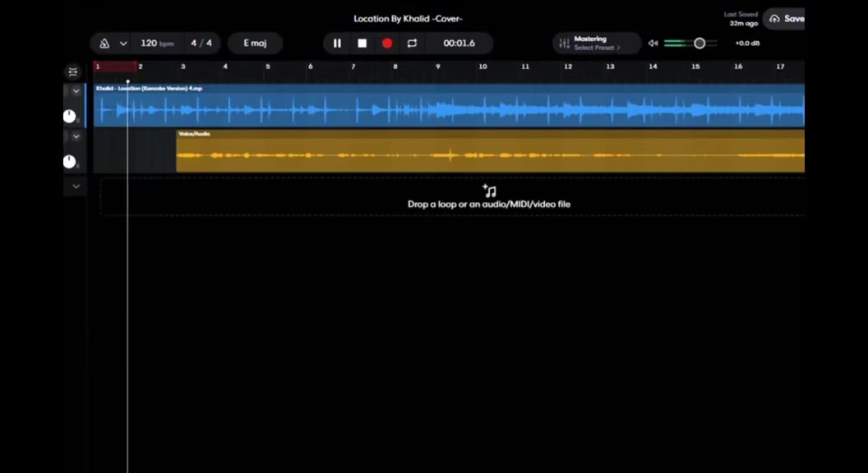
Task: Jump to bar 15 on the timeline ruler
Action: click(x=695, y=67)
